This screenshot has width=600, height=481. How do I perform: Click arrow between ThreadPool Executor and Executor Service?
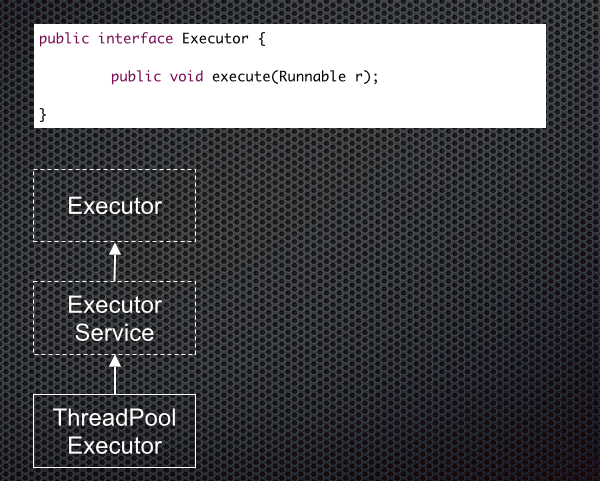click(x=115, y=374)
